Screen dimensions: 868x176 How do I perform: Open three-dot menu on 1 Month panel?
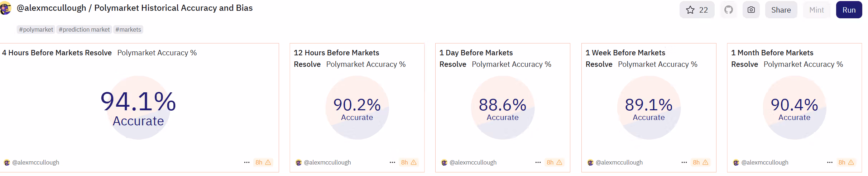click(830, 162)
